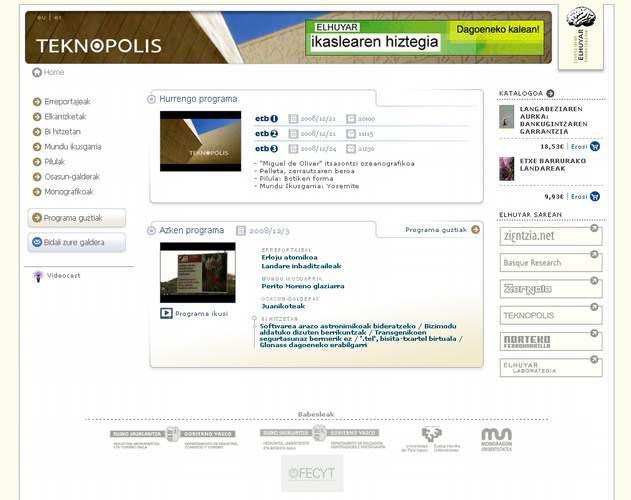
Task: Open the Basque Research site box
Action: tap(551, 262)
